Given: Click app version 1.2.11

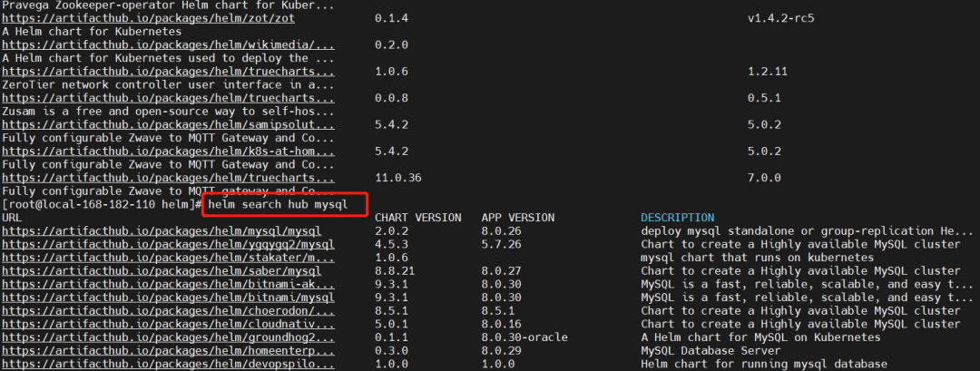Looking at the screenshot, I should (768, 72).
